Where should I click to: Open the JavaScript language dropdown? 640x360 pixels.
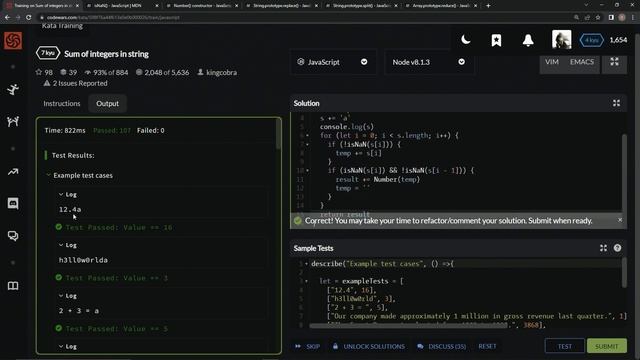click(x=333, y=62)
